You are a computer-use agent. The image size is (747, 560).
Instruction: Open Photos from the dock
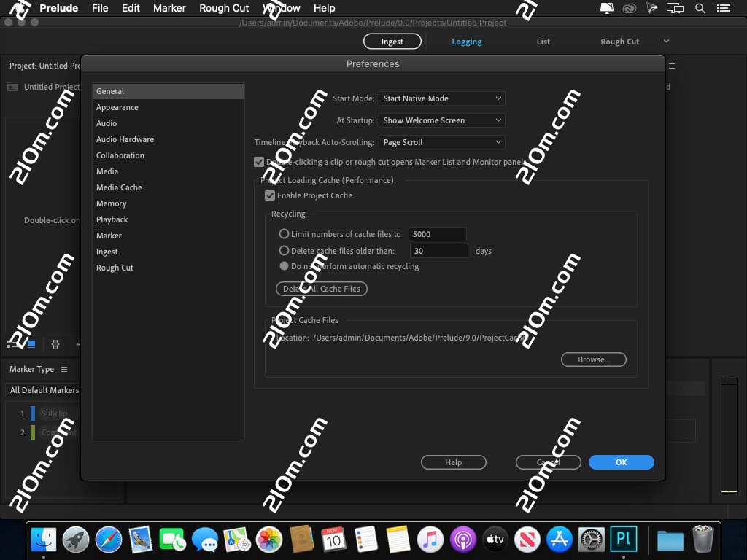269,540
